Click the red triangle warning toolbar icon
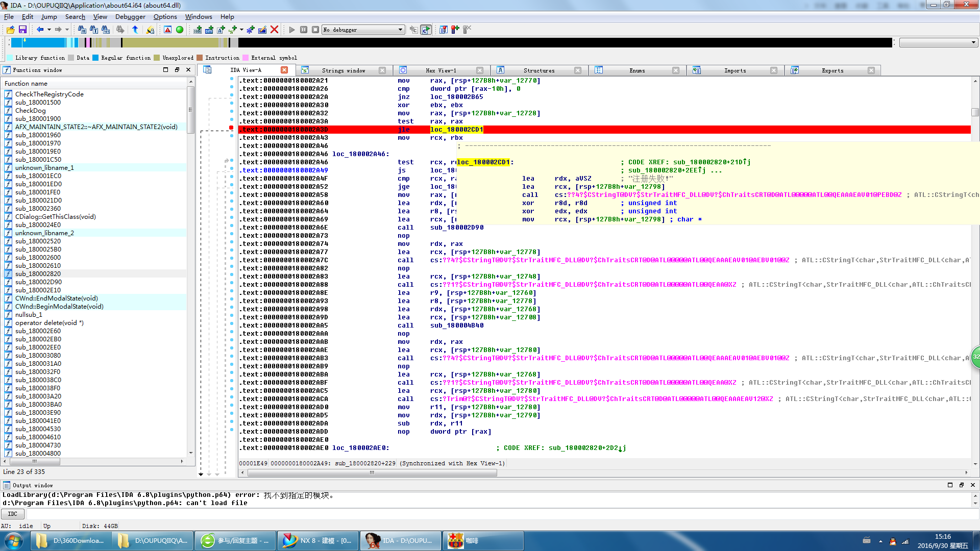The width and height of the screenshot is (980, 551). [167, 30]
